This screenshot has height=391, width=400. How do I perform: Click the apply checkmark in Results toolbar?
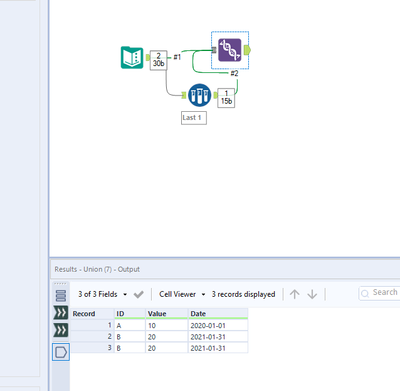[138, 294]
